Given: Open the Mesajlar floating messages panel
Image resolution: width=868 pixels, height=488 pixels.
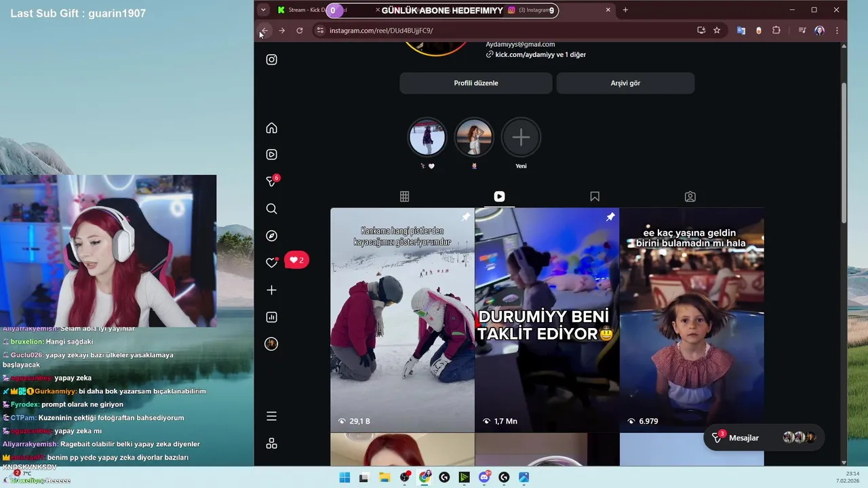Looking at the screenshot, I should point(764,438).
